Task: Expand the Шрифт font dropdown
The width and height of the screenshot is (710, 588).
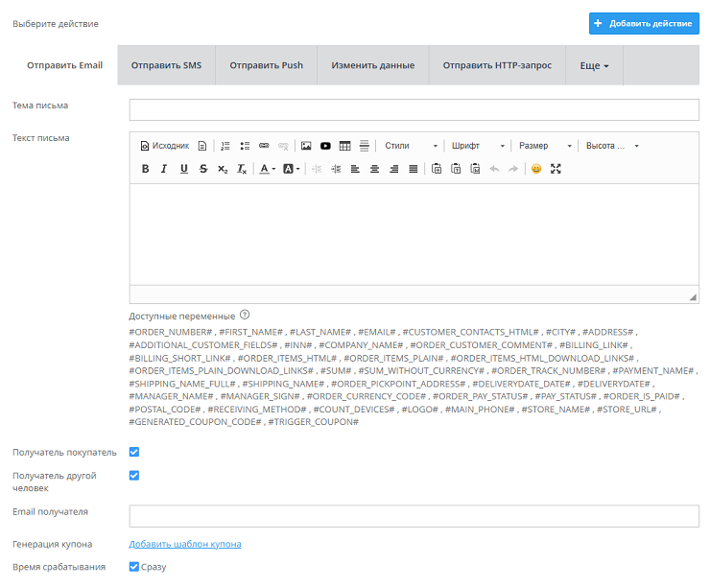Action: click(478, 146)
